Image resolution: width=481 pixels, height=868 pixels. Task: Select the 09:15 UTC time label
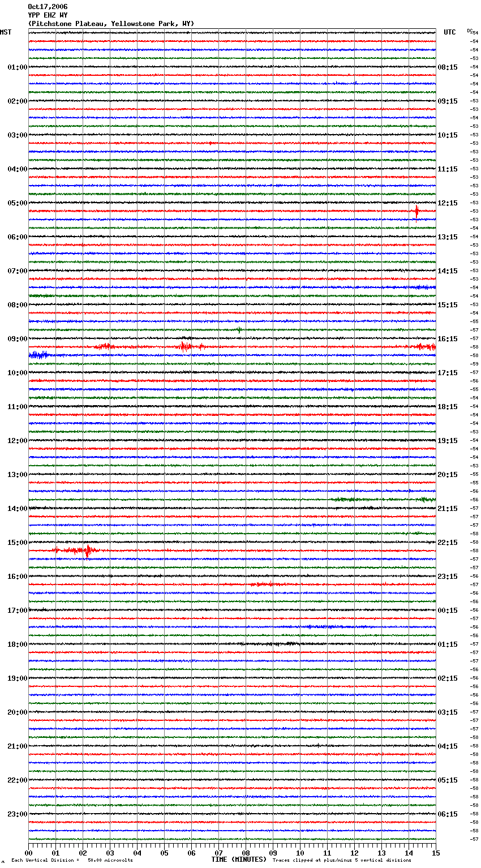448,101
